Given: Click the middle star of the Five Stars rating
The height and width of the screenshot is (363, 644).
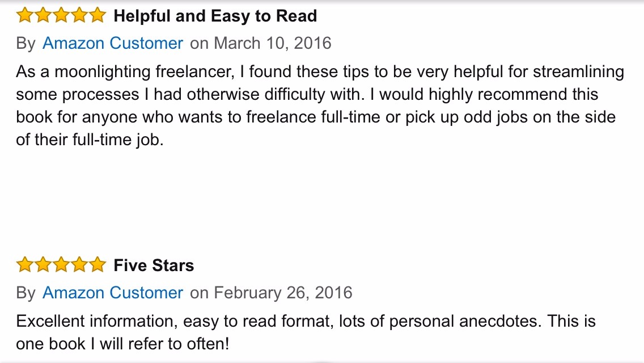Looking at the screenshot, I should pyautogui.click(x=61, y=265).
